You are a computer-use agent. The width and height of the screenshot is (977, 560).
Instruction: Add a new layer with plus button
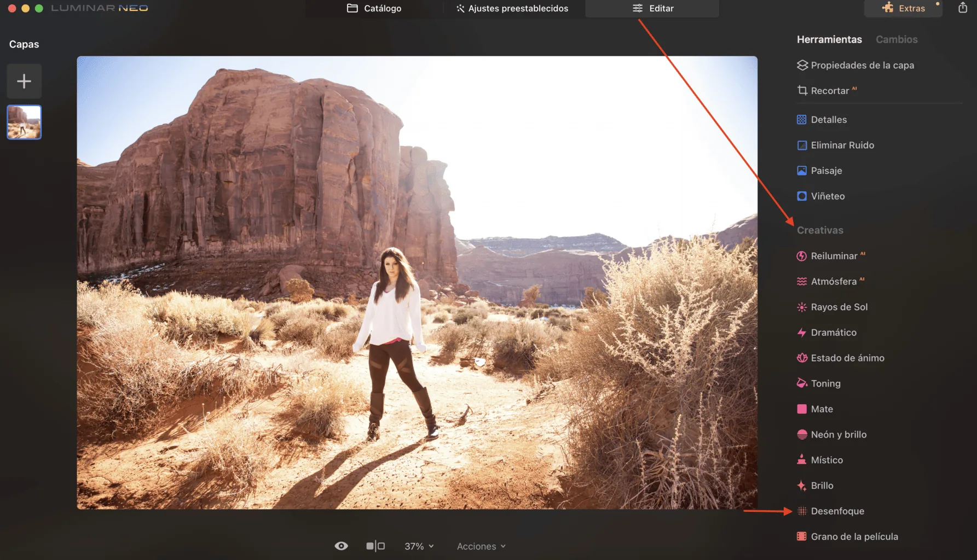[24, 81]
